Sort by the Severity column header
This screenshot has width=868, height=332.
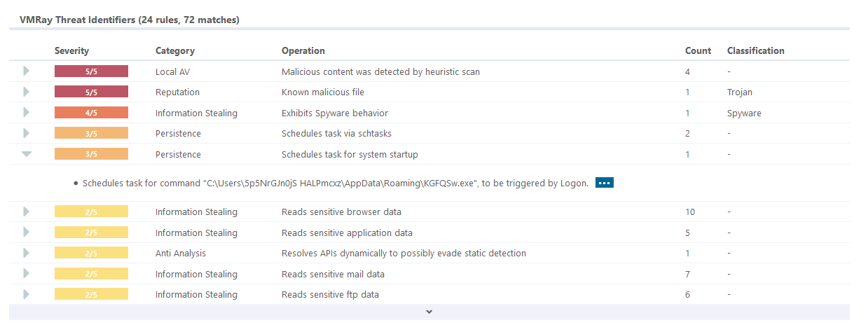tap(71, 50)
